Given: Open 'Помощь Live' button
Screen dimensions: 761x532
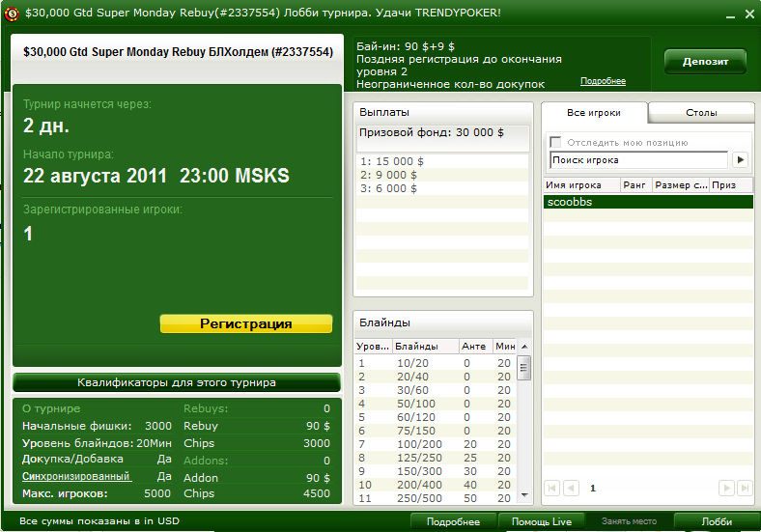Looking at the screenshot, I should point(542,521).
